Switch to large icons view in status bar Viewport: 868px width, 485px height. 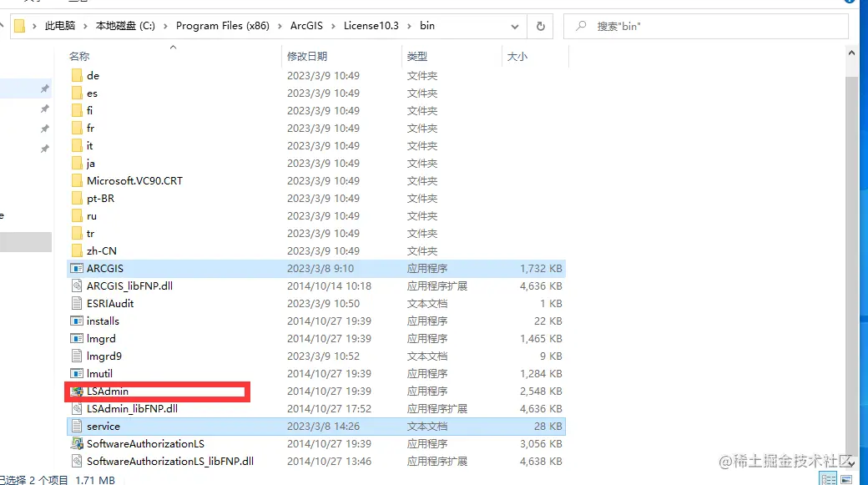846,479
